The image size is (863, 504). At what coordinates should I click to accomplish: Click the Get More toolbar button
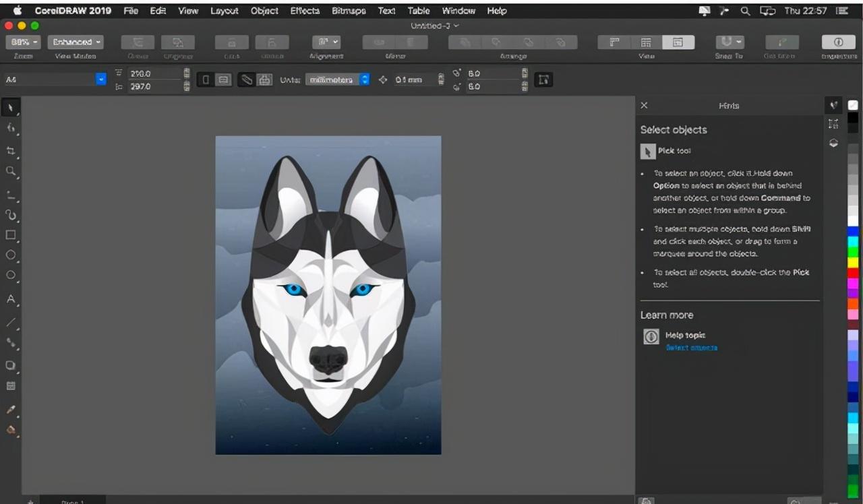point(782,42)
